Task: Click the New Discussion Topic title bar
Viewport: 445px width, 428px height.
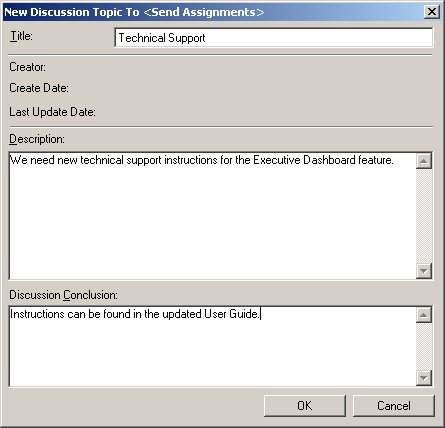Action: click(213, 12)
